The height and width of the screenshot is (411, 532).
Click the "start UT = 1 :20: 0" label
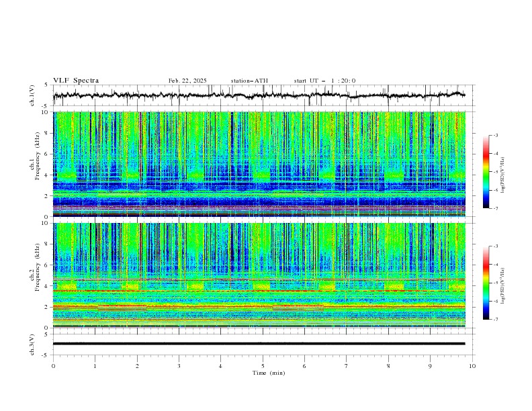point(324,81)
